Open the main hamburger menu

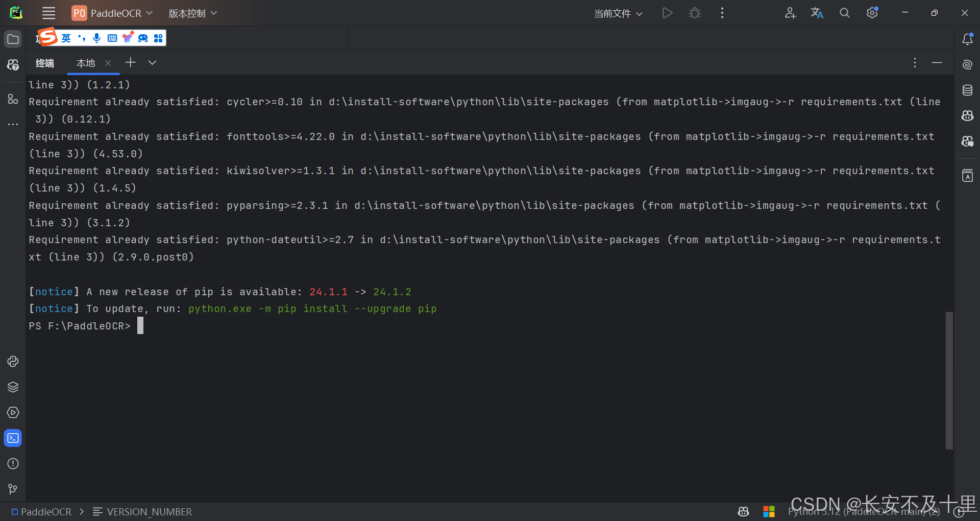[48, 13]
